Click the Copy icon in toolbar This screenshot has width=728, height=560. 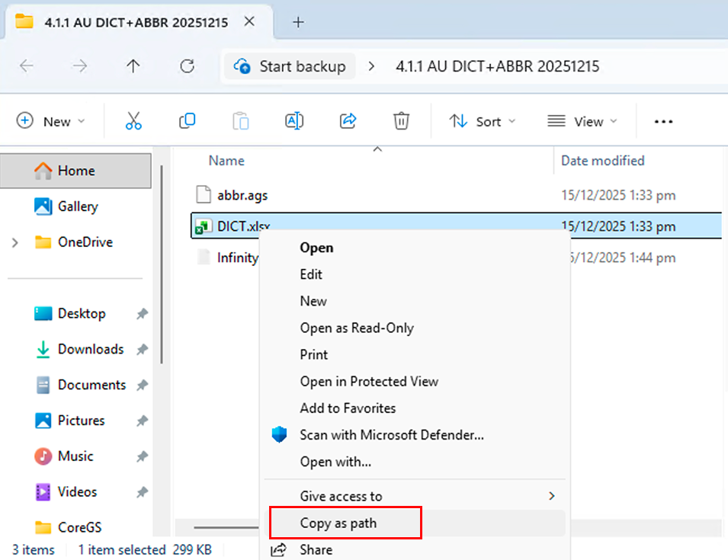pyautogui.click(x=187, y=121)
